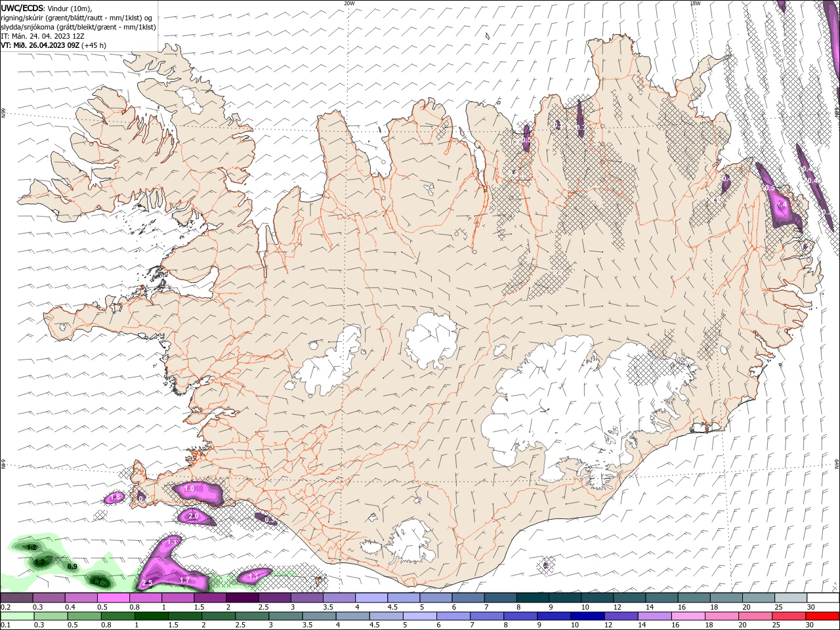
Task: Select the white 30 swatch on upper scale
Action: (822, 598)
